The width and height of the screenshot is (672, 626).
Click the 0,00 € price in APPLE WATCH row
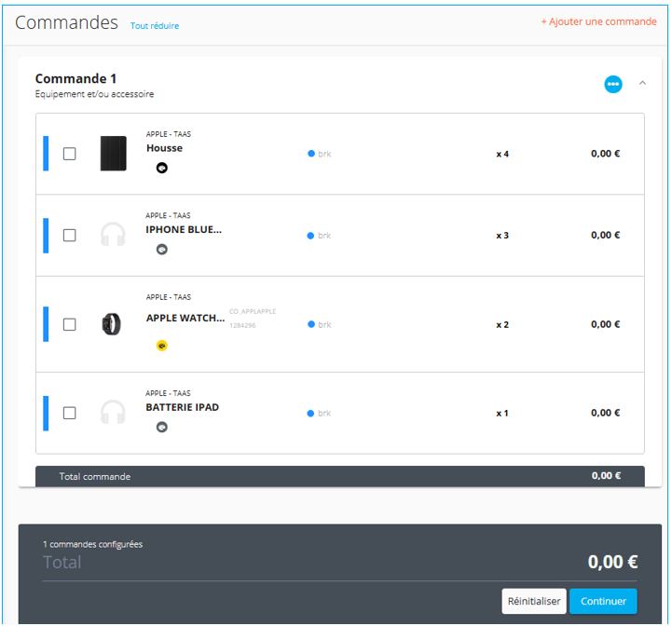pos(605,324)
